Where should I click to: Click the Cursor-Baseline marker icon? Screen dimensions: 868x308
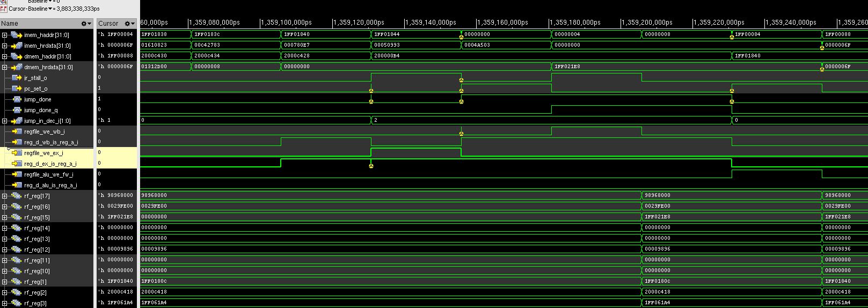4,9
